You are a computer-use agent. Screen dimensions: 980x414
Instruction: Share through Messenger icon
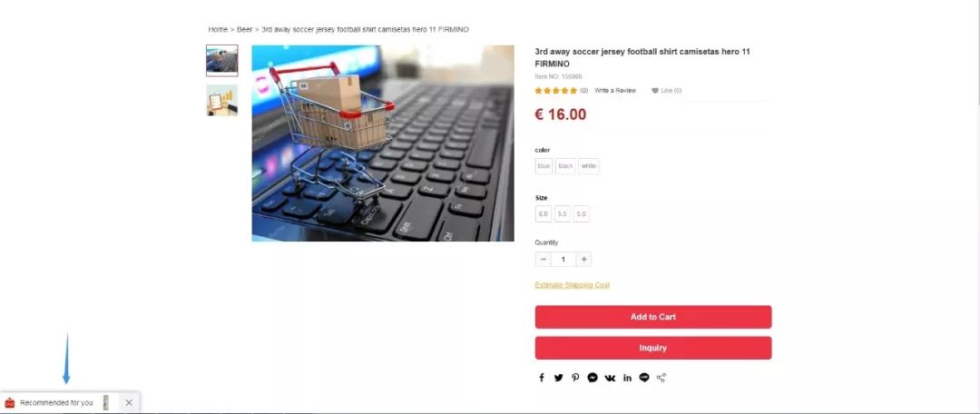(x=593, y=378)
